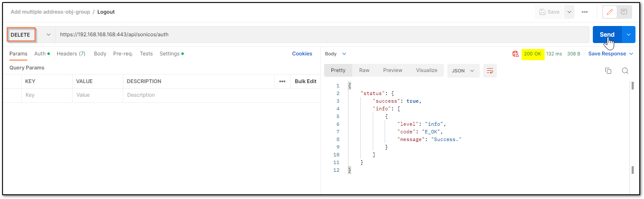Click the Key input cell

[47, 95]
